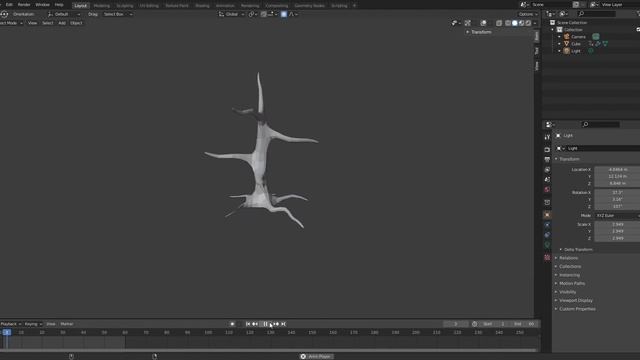The height and width of the screenshot is (360, 640).
Task: Open the View Layer properties tab
Action: click(547, 169)
